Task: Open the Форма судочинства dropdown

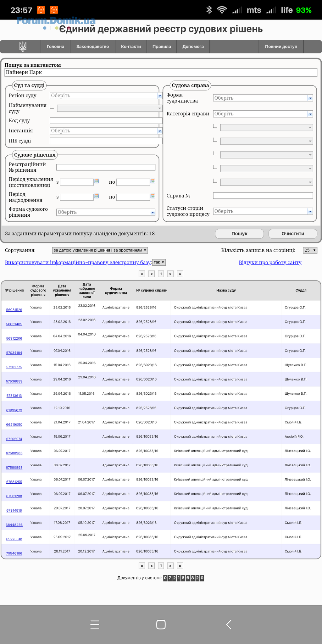Action: 310,98
